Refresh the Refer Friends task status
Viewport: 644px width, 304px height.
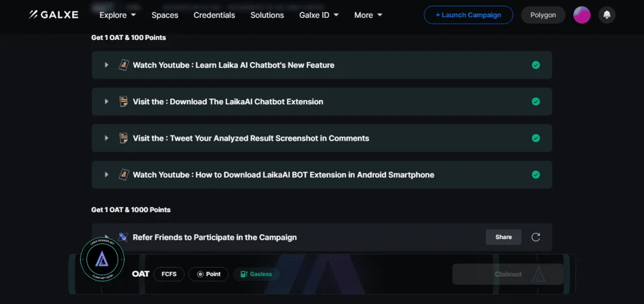pos(535,237)
